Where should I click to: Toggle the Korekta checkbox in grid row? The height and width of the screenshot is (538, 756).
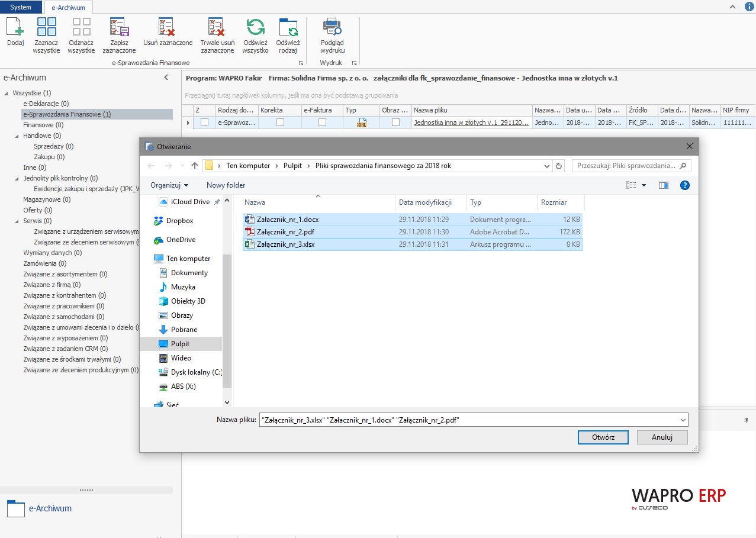[280, 123]
